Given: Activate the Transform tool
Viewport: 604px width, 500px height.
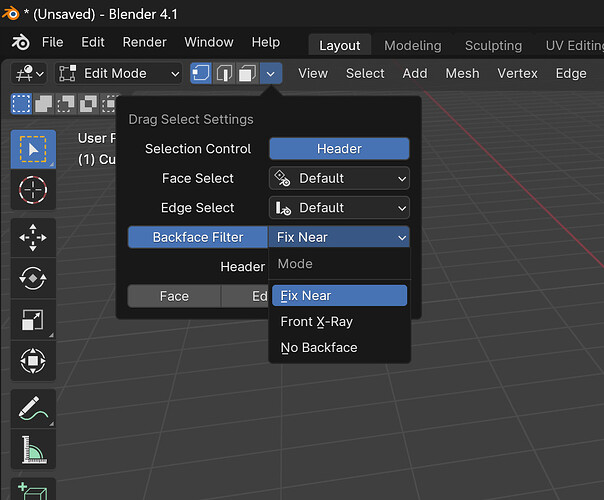Looking at the screenshot, I should click(33, 361).
